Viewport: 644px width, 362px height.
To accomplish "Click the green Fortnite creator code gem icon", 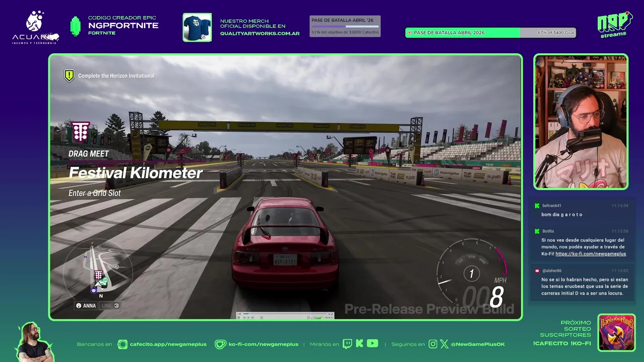I will 75,26.
